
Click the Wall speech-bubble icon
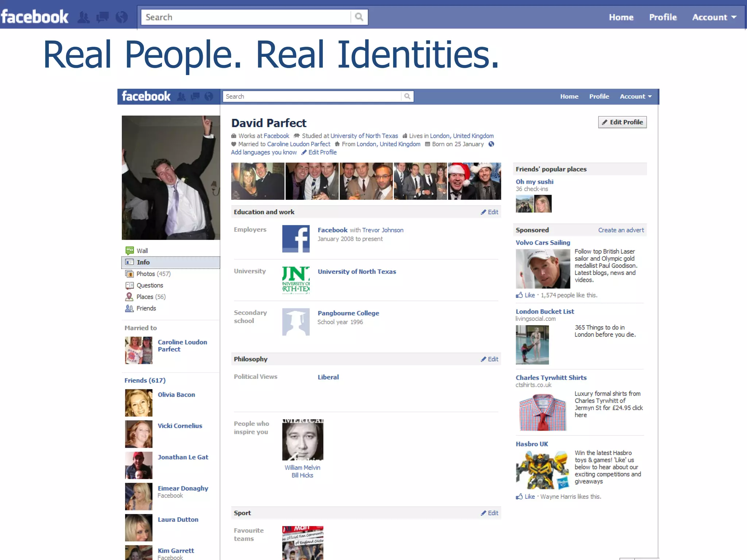[129, 250]
